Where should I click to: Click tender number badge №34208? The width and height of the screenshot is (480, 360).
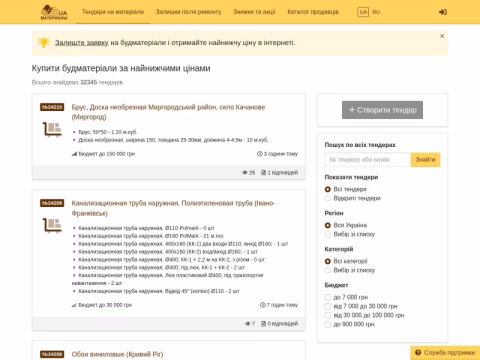click(x=52, y=354)
